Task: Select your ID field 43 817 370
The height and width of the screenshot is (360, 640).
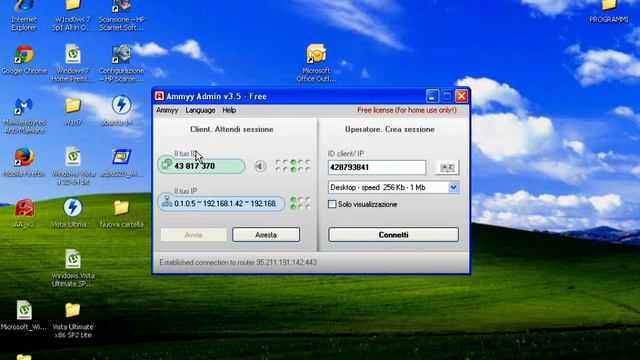Action: pyautogui.click(x=201, y=166)
